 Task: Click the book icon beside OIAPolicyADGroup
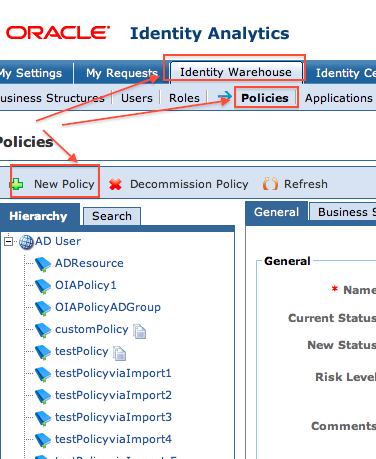[x=43, y=308]
